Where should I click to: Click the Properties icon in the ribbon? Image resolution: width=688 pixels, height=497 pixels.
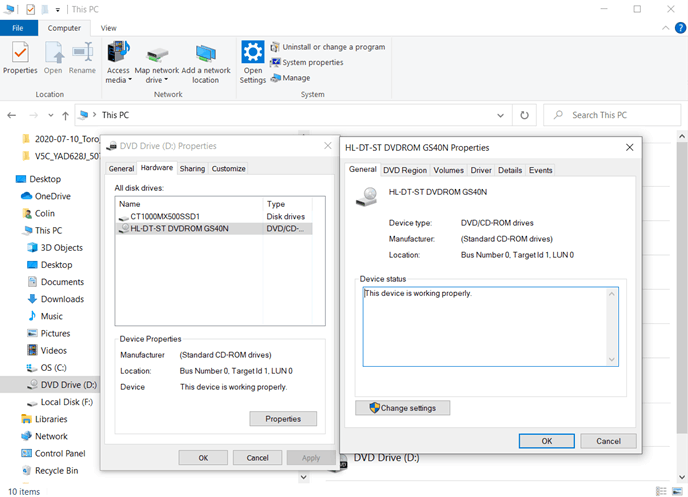click(x=20, y=53)
